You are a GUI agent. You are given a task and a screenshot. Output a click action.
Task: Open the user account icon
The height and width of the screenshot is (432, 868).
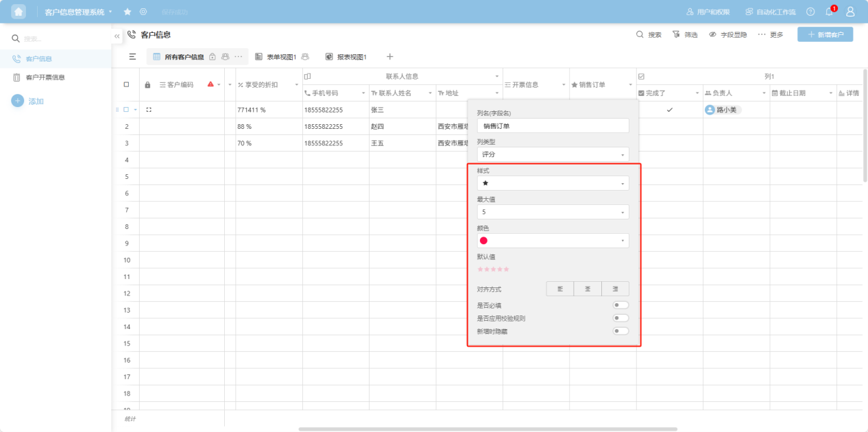tap(850, 12)
